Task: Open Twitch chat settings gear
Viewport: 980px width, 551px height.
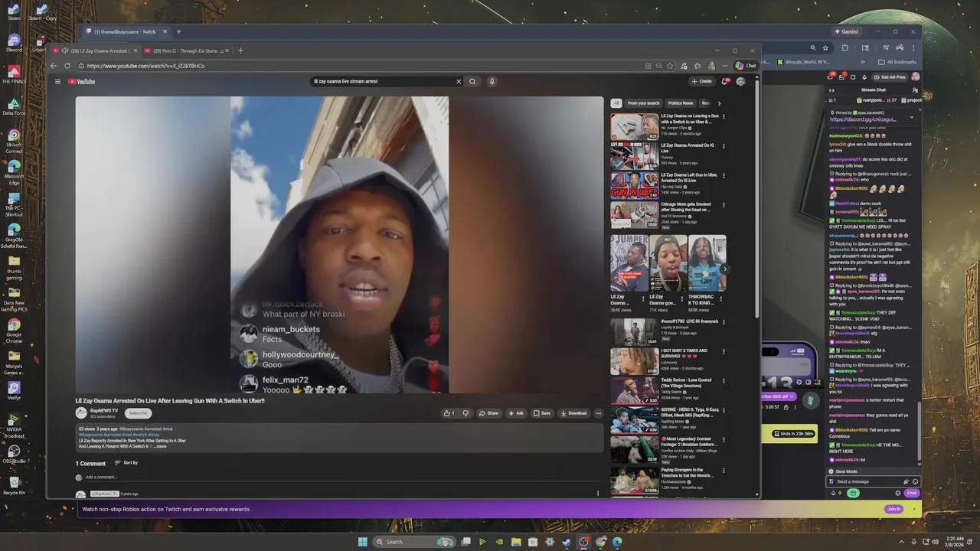Action: pos(898,493)
